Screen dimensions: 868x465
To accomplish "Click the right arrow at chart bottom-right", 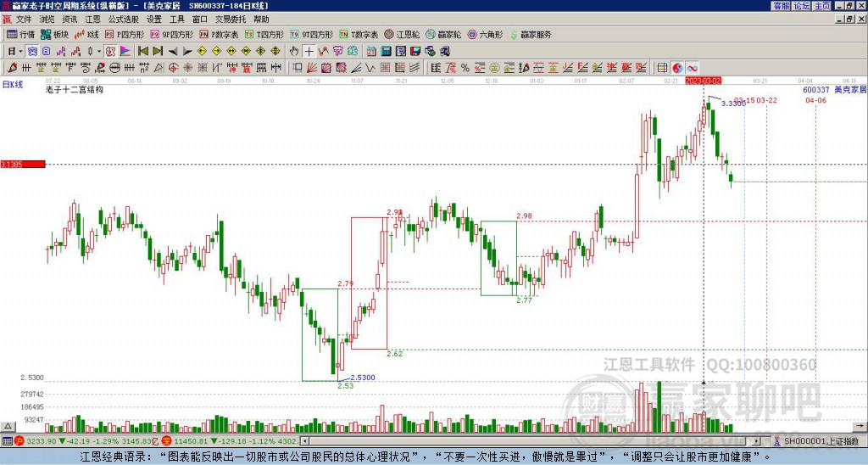I will 860,426.
